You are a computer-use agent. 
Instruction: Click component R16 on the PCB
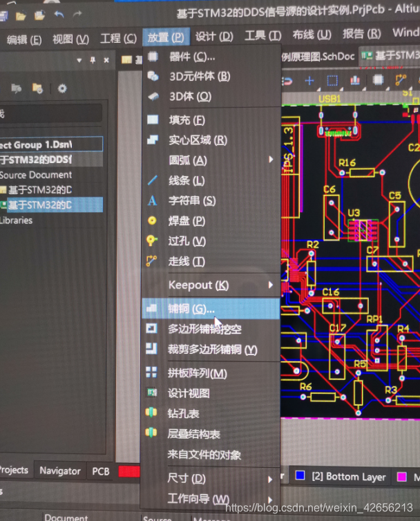click(x=362, y=172)
